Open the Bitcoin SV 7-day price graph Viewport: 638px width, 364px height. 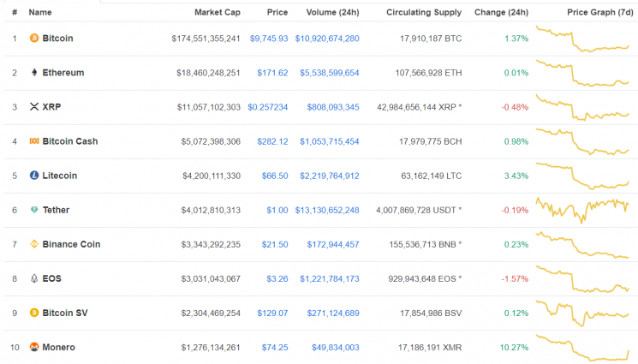pyautogui.click(x=582, y=313)
